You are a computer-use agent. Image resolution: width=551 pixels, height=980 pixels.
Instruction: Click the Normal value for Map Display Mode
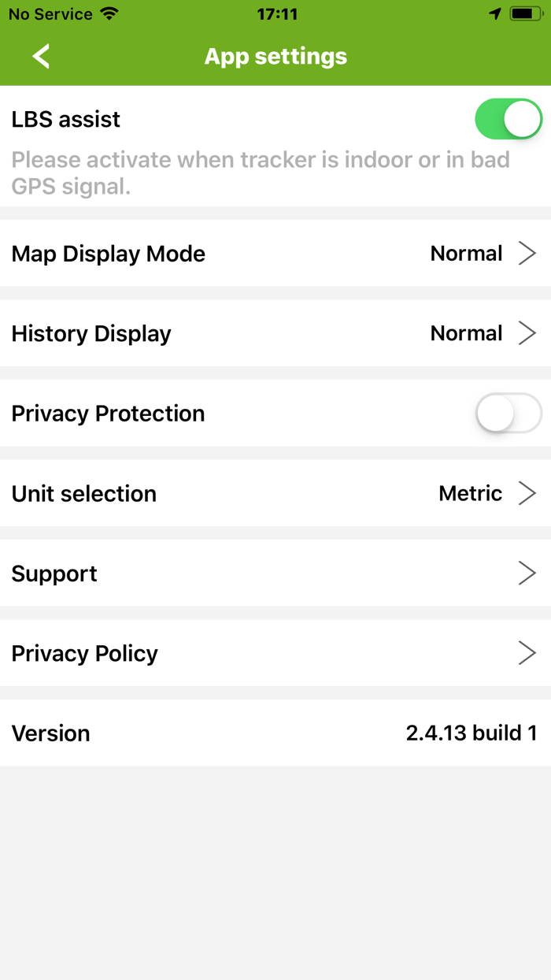466,253
